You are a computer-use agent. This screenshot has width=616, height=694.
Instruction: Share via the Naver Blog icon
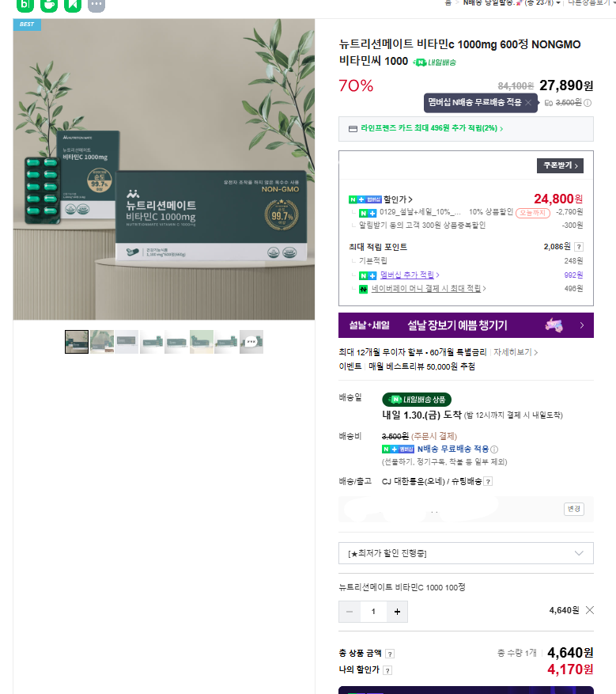tap(25, 5)
